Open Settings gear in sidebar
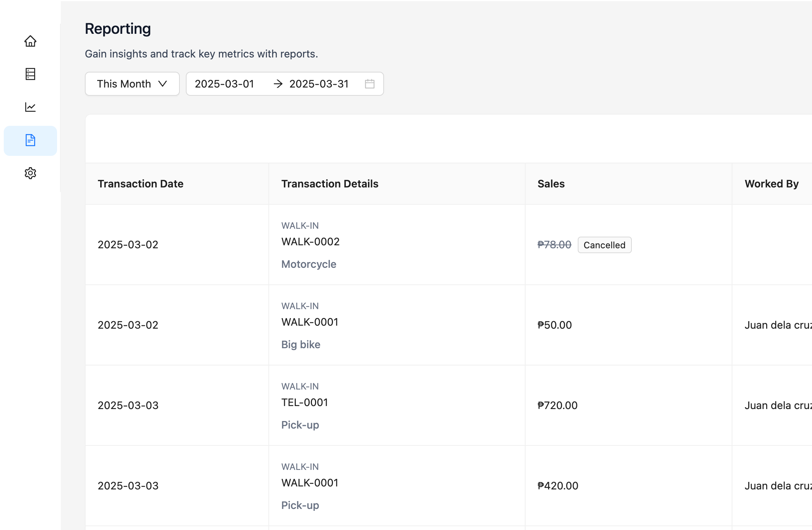This screenshot has height=530, width=812. (30, 173)
